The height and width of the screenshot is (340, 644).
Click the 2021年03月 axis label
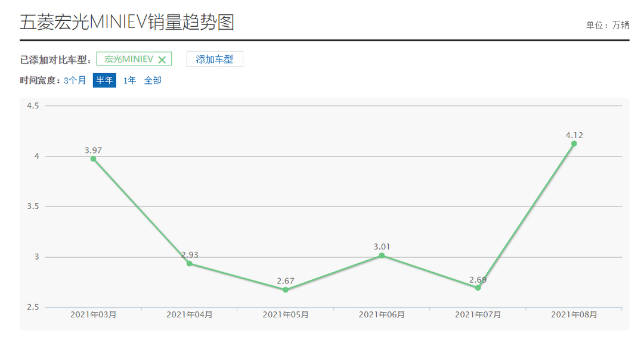[93, 314]
